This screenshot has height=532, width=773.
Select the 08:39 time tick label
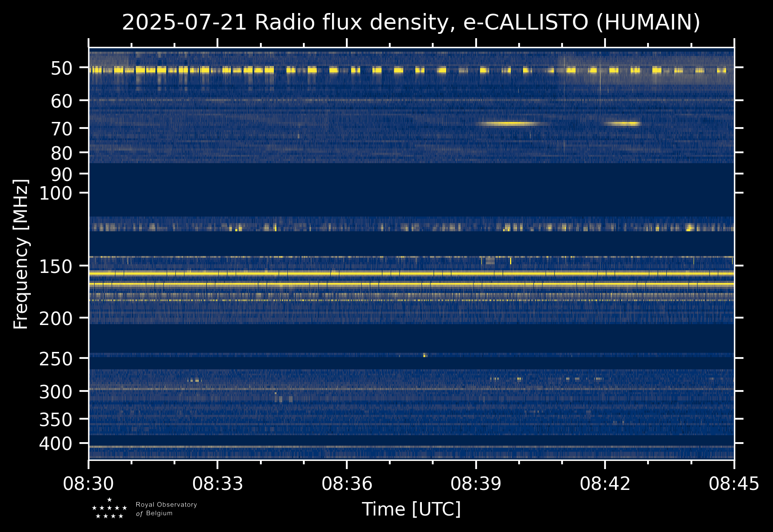click(476, 483)
